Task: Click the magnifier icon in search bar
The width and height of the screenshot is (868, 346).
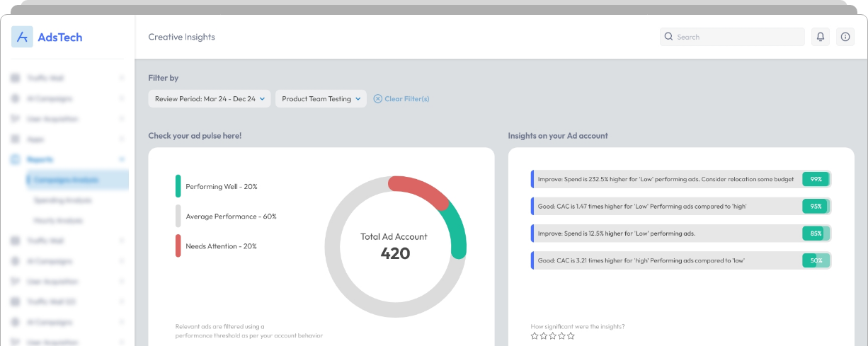Action: pyautogui.click(x=668, y=37)
